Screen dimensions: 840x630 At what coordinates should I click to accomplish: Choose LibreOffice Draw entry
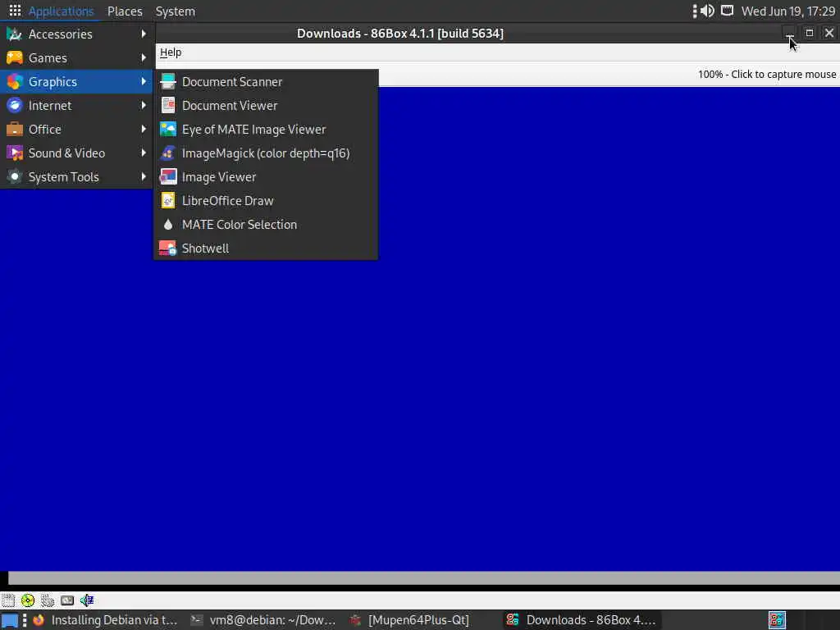[x=267, y=200]
